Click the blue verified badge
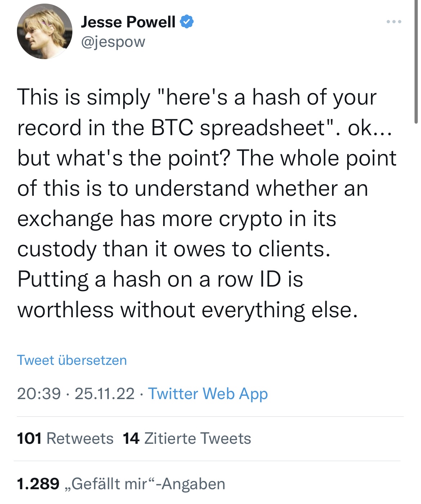This screenshot has height=504, width=421. tap(187, 22)
